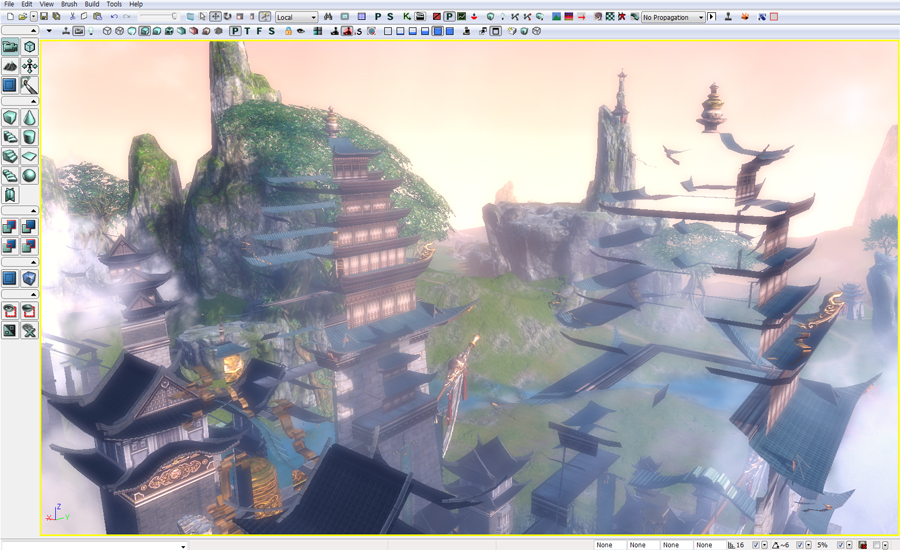This screenshot has height=550, width=900.
Task: Activate Geometry mode cube icon
Action: pyautogui.click(x=29, y=47)
